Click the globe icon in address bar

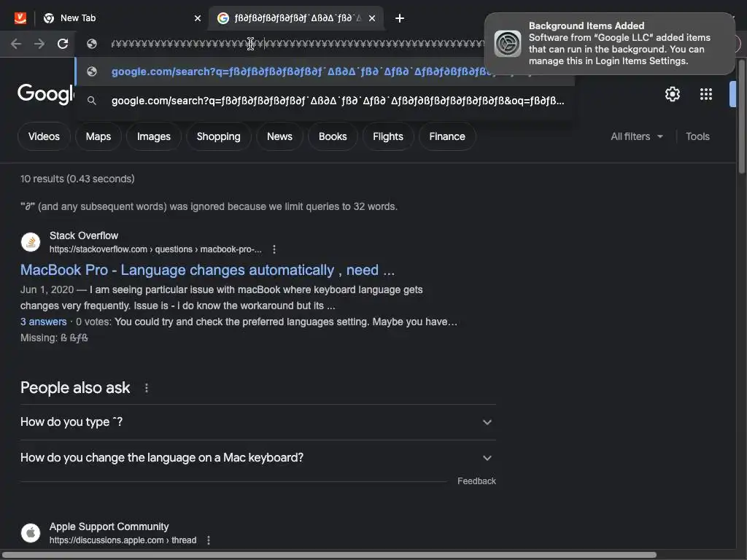[x=92, y=44]
